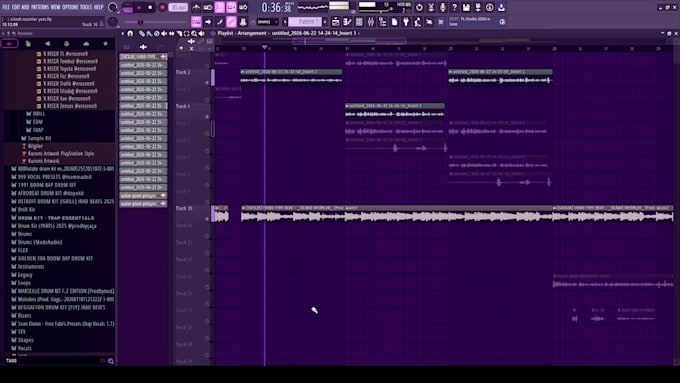Viewport: 680px width, 383px height.
Task: Open the microphone recording options
Action: coord(443,7)
